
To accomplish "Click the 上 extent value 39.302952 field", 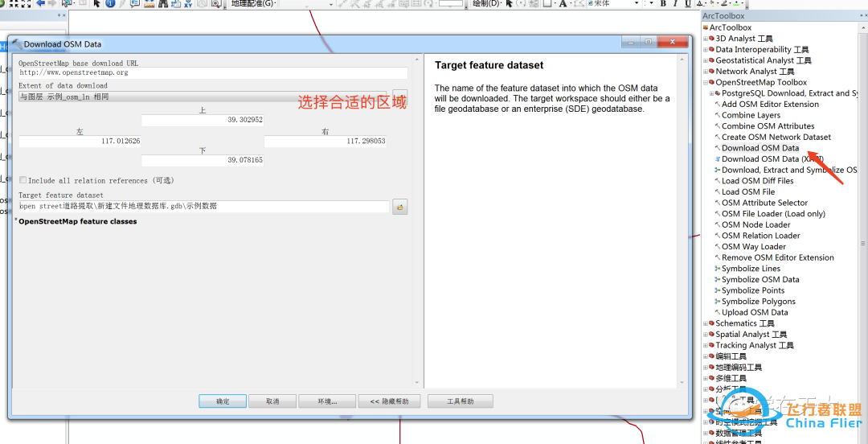I will coord(203,121).
